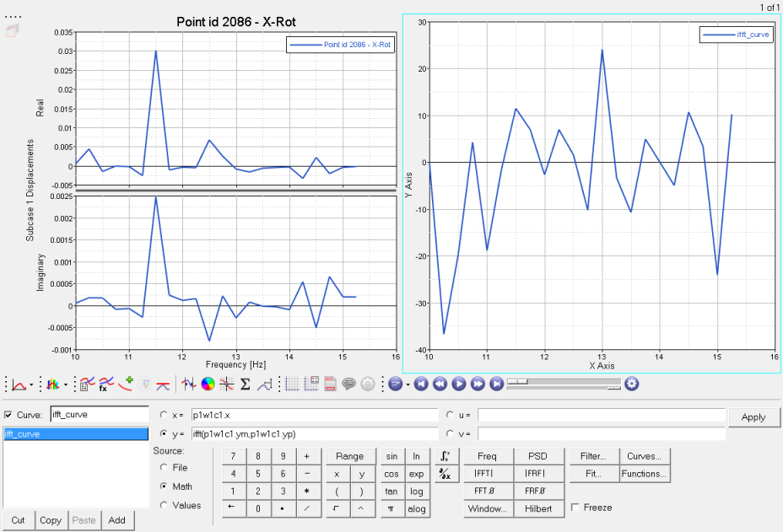Open the Curves... option
783x532 pixels.
click(x=645, y=454)
